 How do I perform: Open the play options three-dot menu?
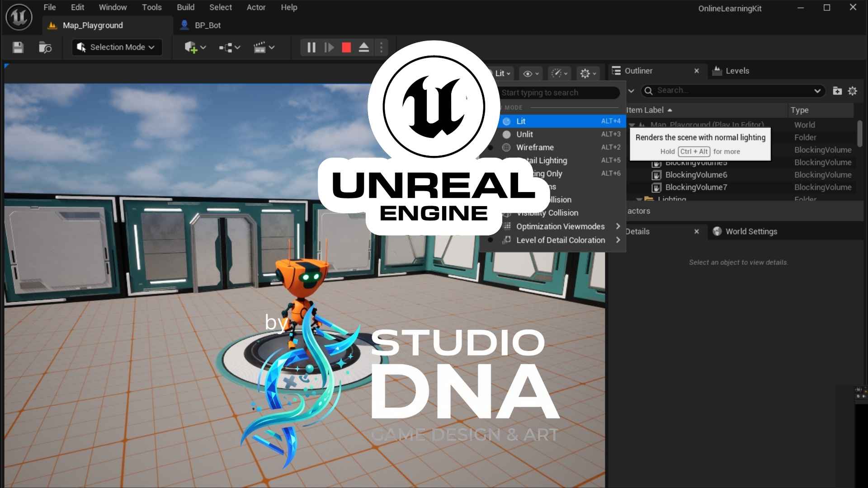click(x=381, y=47)
